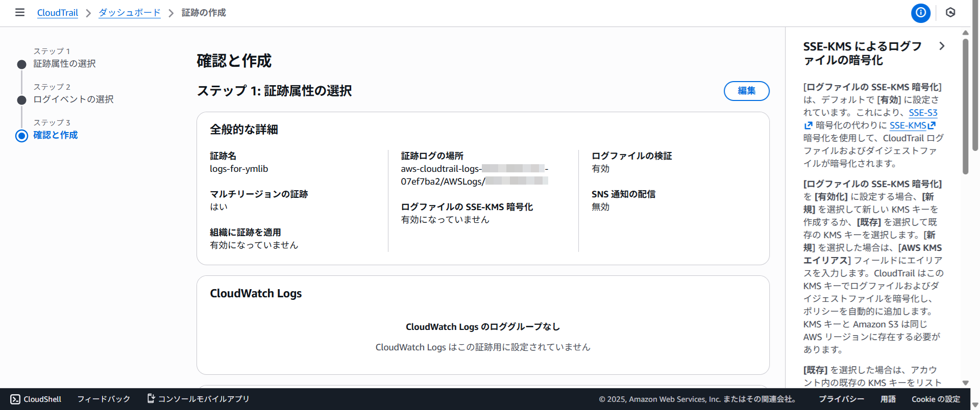Image resolution: width=980 pixels, height=410 pixels.
Task: Click the hexagon settings icon at top right
Action: (x=950, y=13)
